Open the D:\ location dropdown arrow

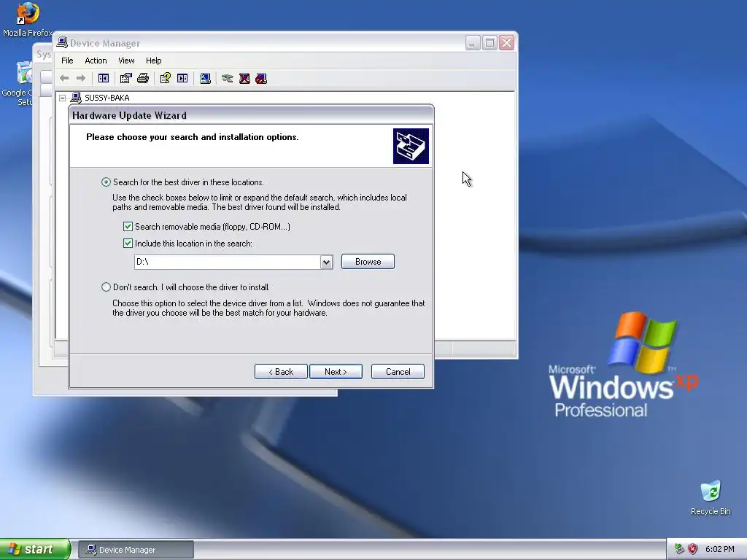(326, 262)
